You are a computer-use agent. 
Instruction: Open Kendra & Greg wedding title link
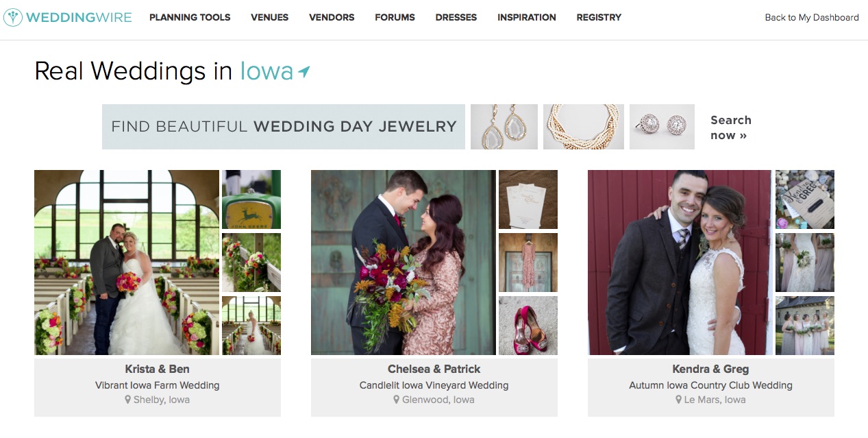[x=710, y=369]
